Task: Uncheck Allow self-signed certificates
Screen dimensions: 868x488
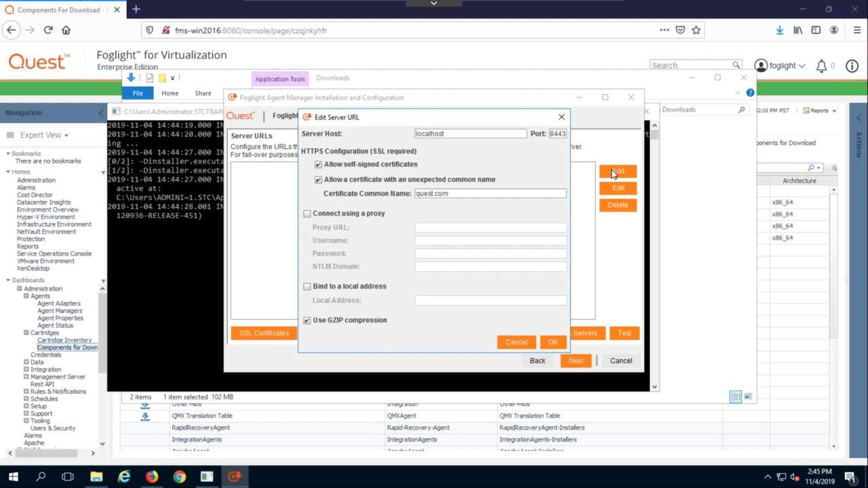Action: [318, 164]
